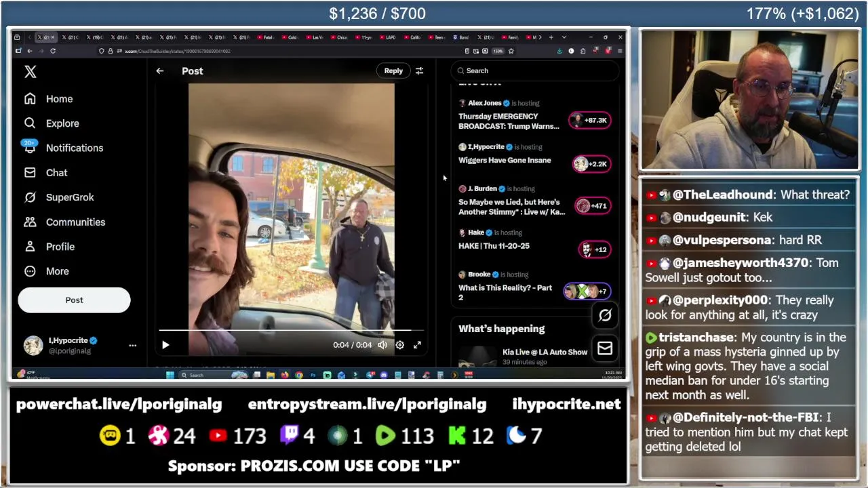Viewport: 868px width, 488px height.
Task: Open the floating Grok icon button
Action: (605, 315)
